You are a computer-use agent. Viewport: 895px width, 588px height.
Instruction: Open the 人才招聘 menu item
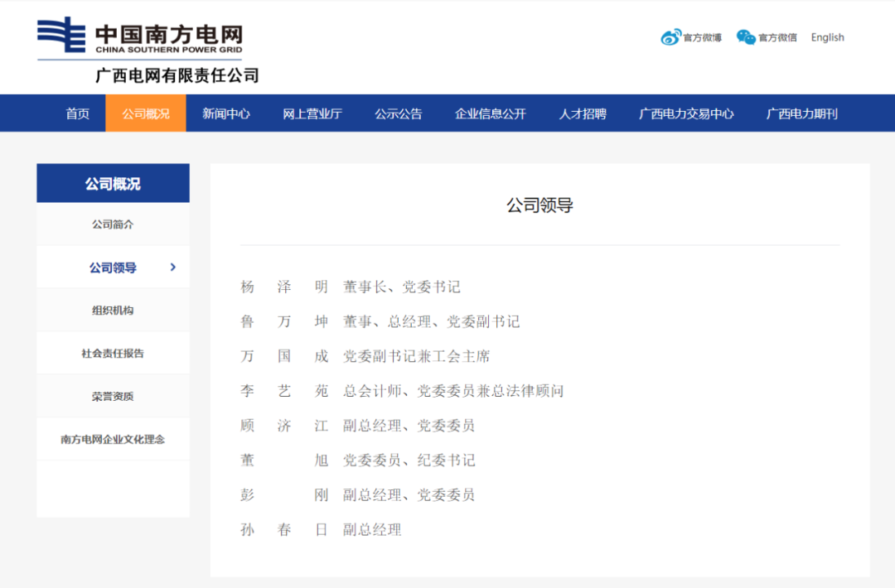click(583, 113)
